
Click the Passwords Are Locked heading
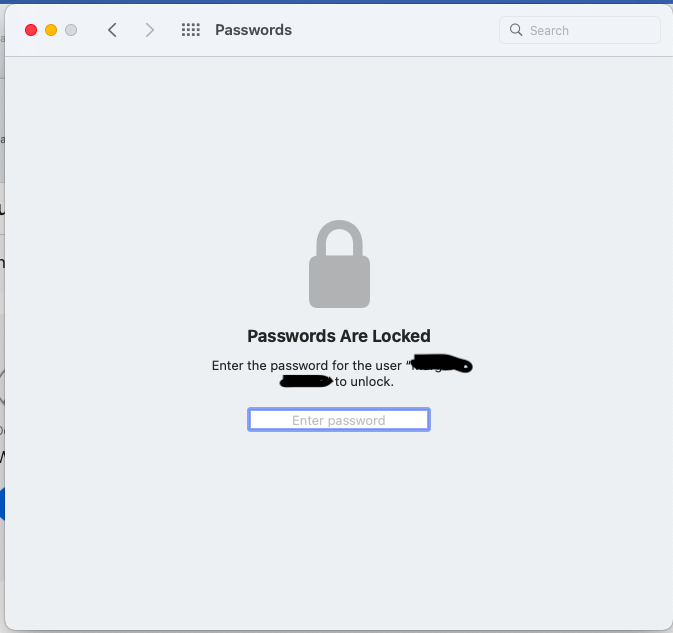339,336
